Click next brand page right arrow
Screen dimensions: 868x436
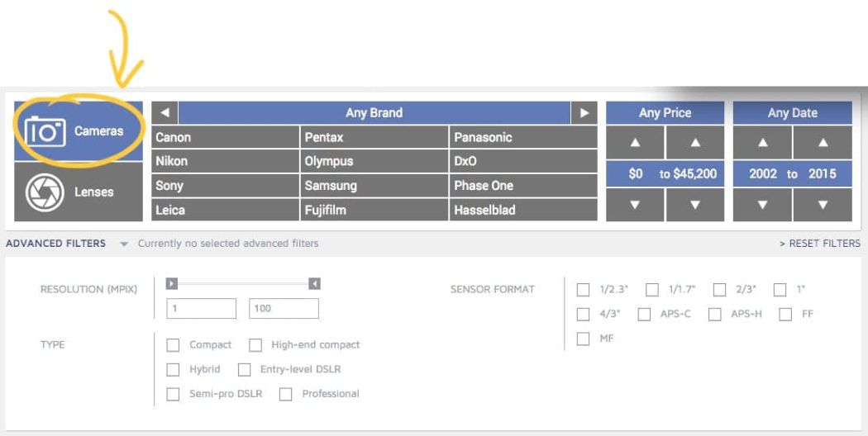584,113
